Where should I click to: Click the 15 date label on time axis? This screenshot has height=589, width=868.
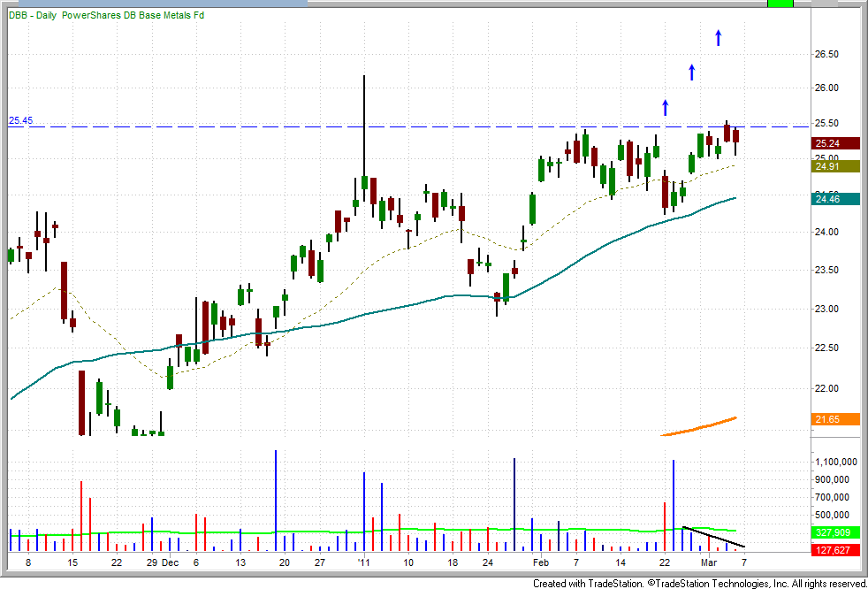tap(72, 562)
